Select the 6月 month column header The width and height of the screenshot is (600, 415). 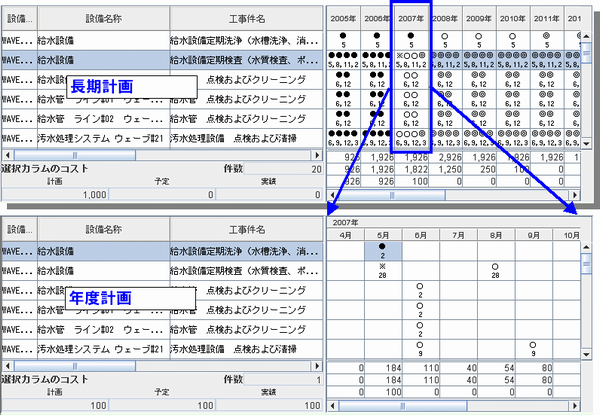[x=421, y=235]
